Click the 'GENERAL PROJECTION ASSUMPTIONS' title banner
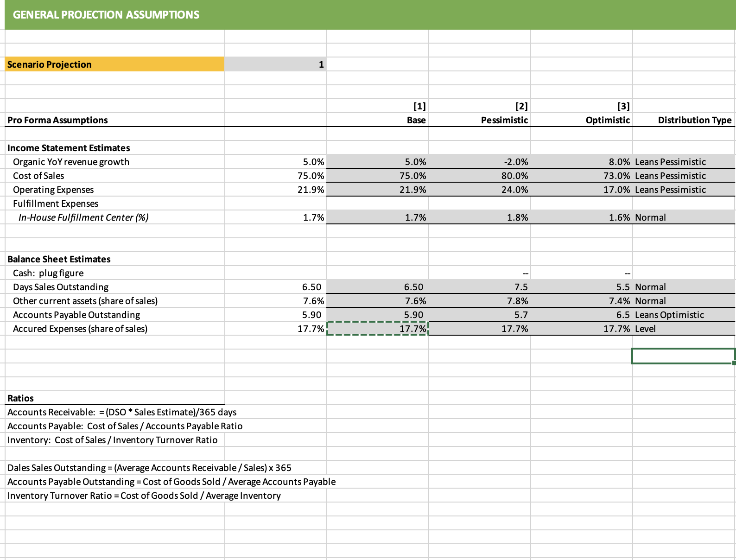The image size is (736, 560). pos(370,15)
